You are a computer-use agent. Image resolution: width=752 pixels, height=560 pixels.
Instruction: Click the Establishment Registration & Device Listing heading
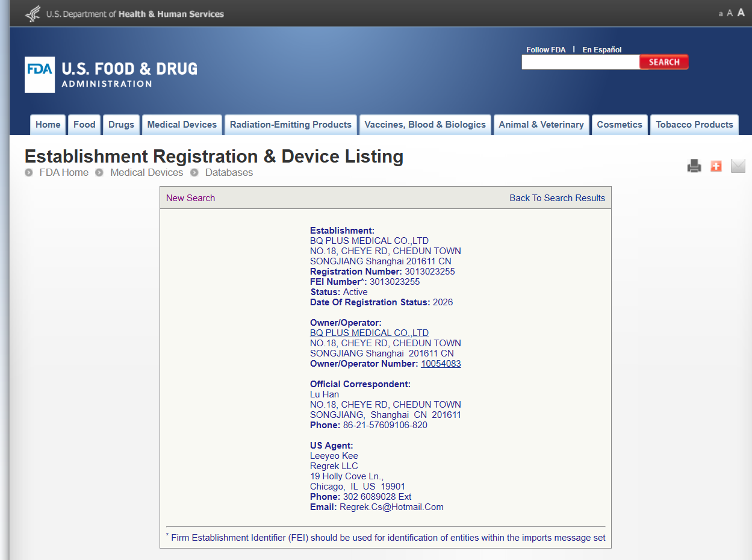click(214, 157)
